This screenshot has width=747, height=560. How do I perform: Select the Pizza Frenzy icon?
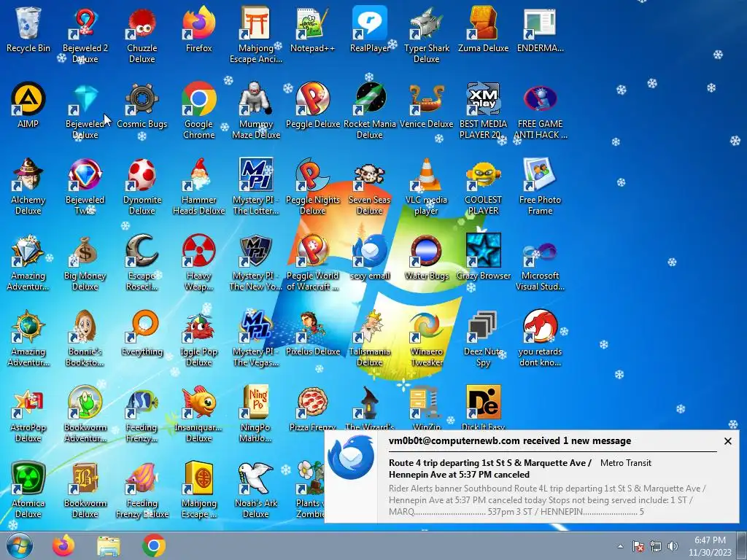click(x=312, y=409)
